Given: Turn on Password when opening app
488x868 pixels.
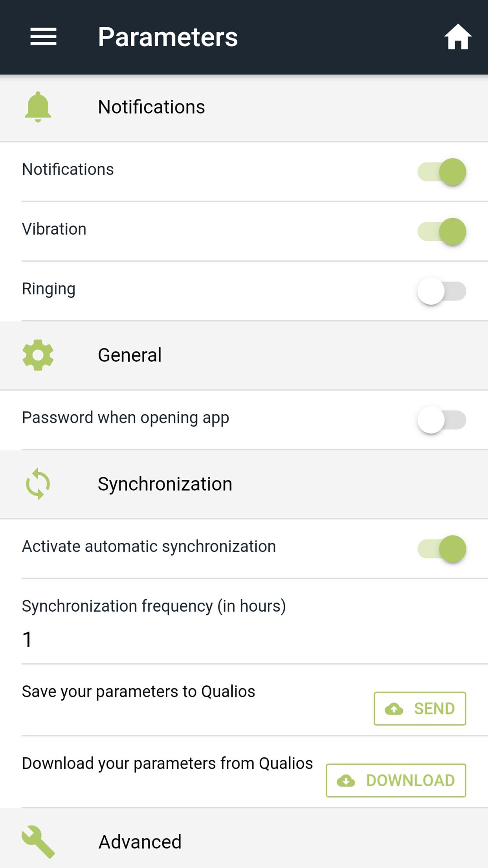Looking at the screenshot, I should pyautogui.click(x=442, y=420).
